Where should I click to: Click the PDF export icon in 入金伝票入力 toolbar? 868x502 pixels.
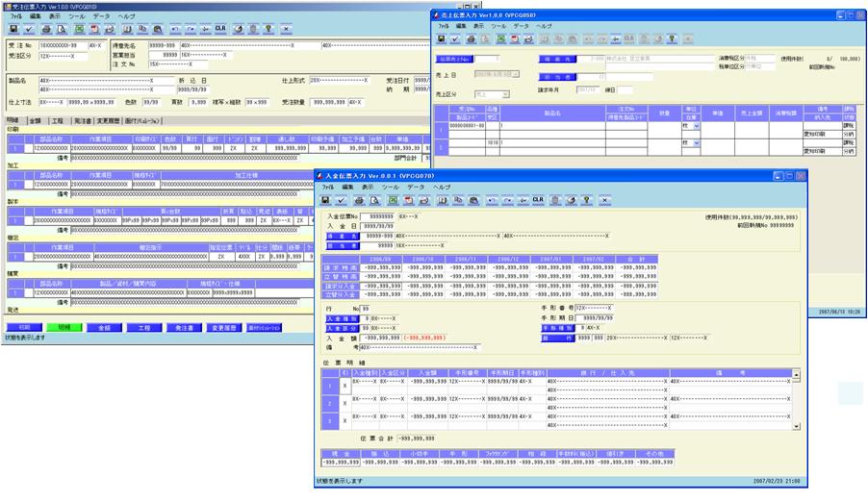tap(409, 200)
